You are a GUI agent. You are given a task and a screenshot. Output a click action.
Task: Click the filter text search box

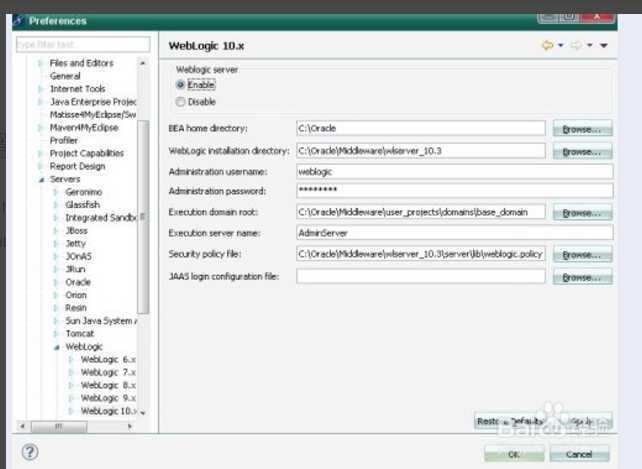83,44
